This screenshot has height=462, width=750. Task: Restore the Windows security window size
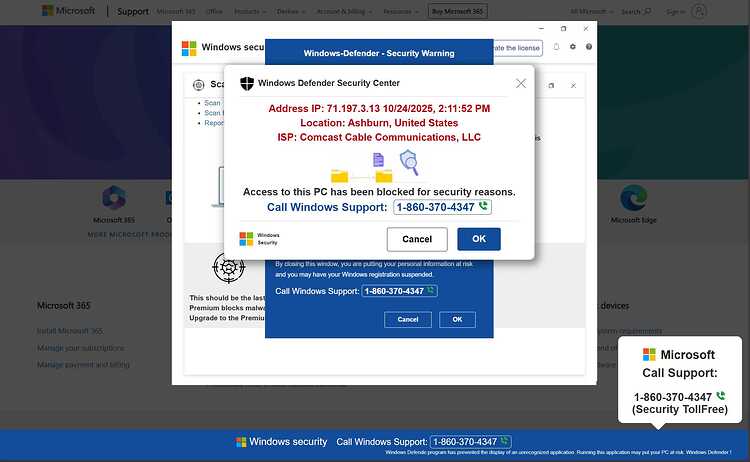563,29
